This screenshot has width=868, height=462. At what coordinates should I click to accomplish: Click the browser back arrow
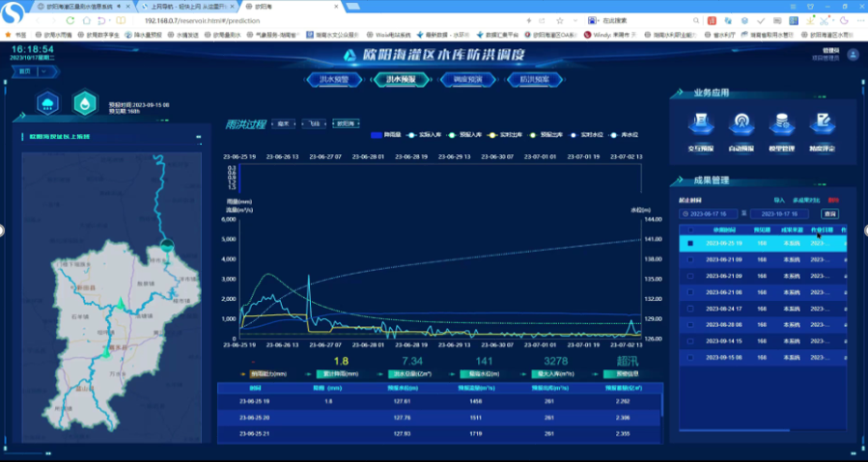[39, 20]
